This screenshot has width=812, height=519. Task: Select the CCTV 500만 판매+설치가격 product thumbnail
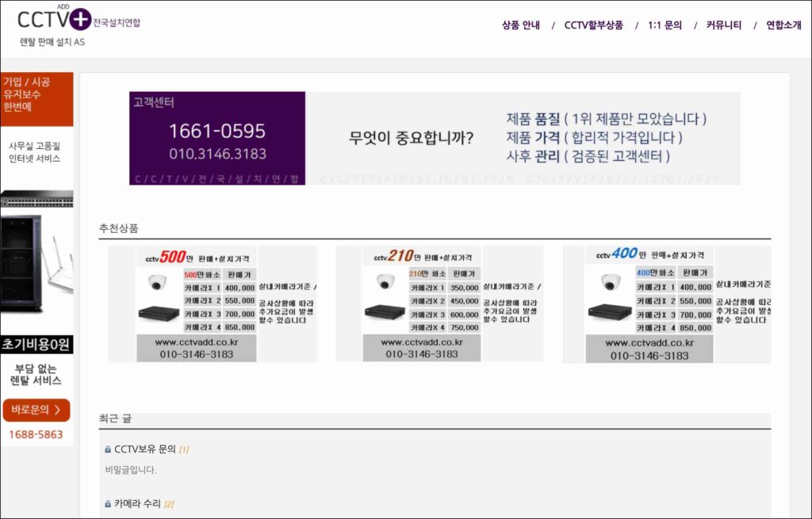[212, 304]
